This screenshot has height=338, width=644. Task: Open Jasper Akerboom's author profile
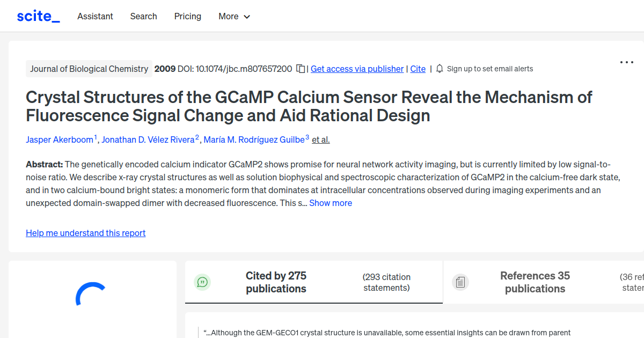click(59, 139)
